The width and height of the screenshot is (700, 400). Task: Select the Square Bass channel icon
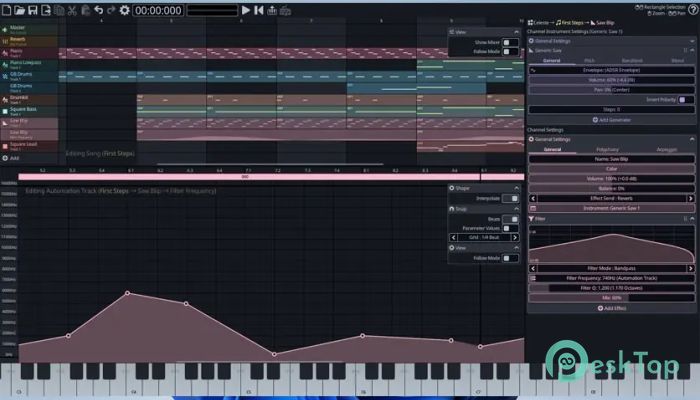(5, 111)
